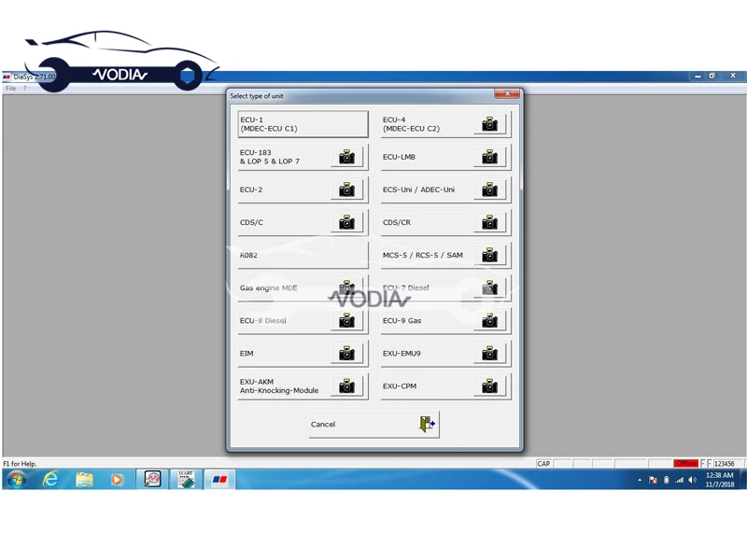The height and width of the screenshot is (560, 747).
Task: Open Windows Media Player from taskbar
Action: 117,480
